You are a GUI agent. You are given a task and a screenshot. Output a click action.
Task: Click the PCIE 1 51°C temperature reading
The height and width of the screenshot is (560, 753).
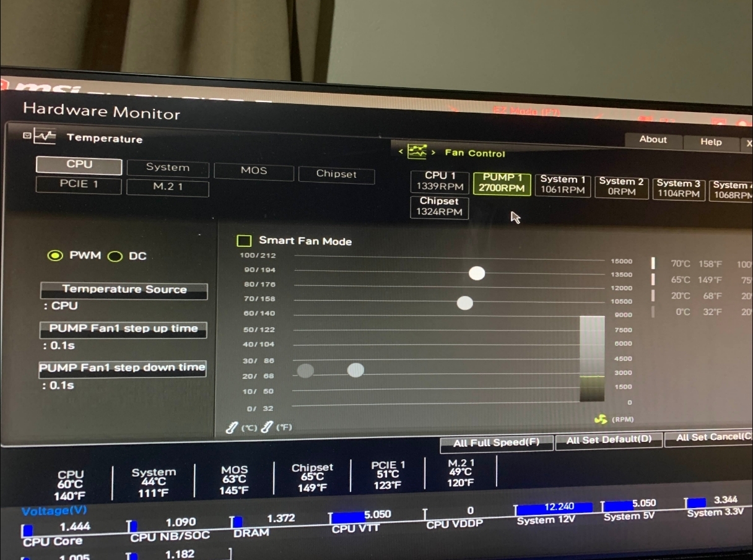coord(388,475)
